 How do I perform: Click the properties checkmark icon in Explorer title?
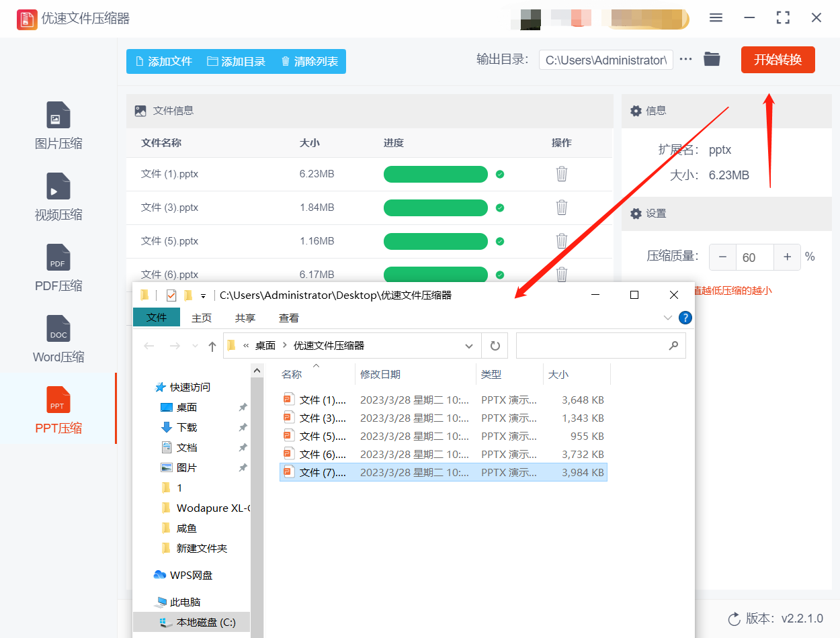(x=171, y=295)
